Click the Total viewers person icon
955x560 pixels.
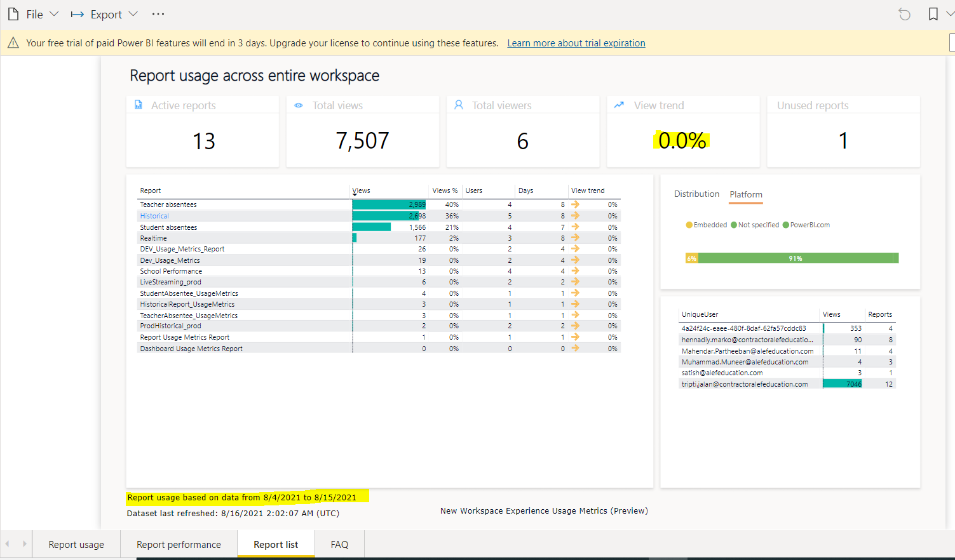459,105
